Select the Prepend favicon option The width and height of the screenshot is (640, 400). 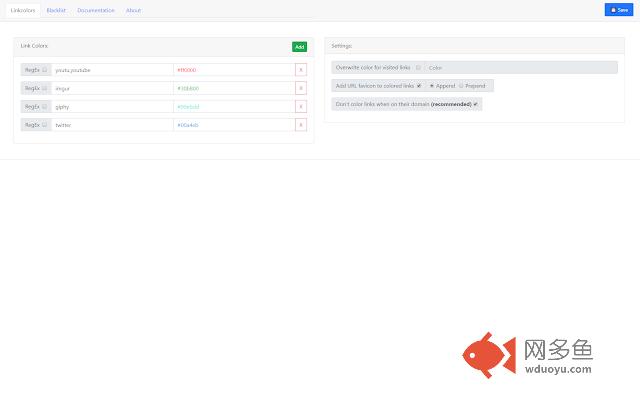461,86
